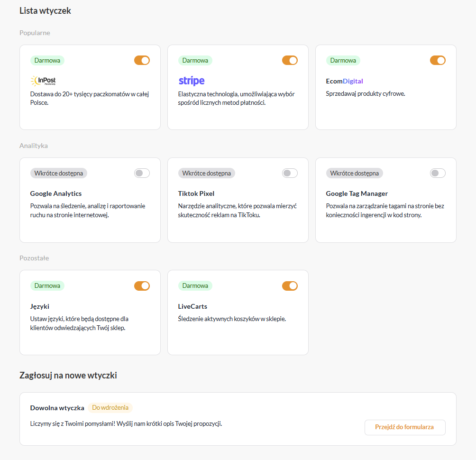This screenshot has width=476, height=460.
Task: Disable the Języki plugin toggle
Action: pyautogui.click(x=142, y=285)
